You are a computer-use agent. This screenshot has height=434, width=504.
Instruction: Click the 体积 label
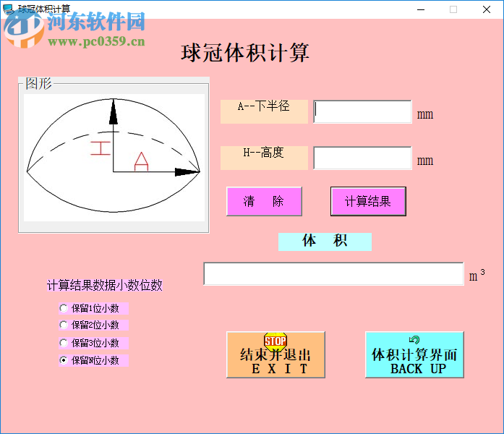(x=325, y=242)
